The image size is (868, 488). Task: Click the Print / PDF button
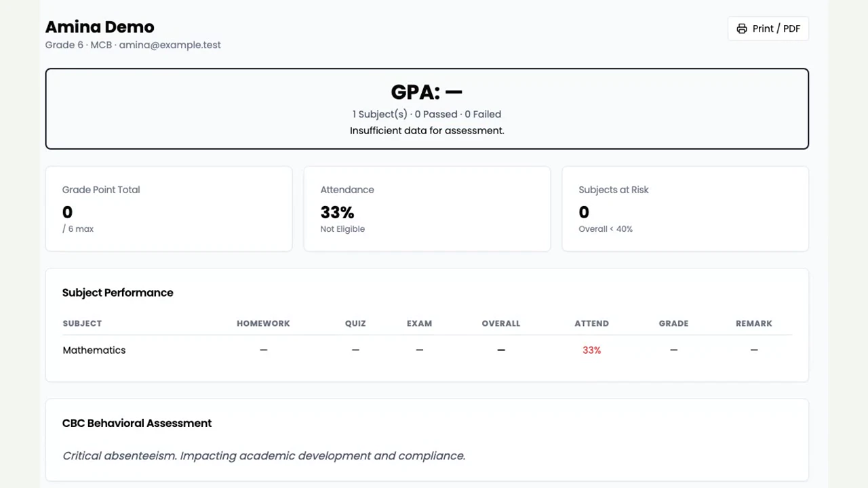point(768,28)
